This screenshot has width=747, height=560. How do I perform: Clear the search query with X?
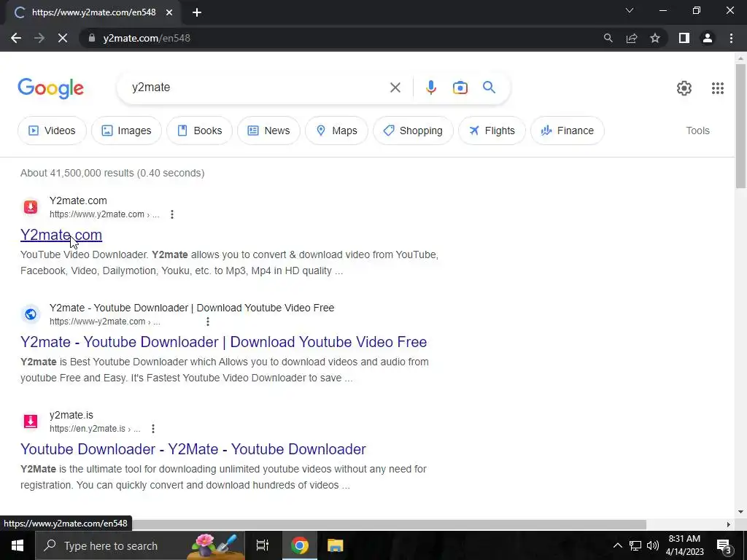coord(395,87)
